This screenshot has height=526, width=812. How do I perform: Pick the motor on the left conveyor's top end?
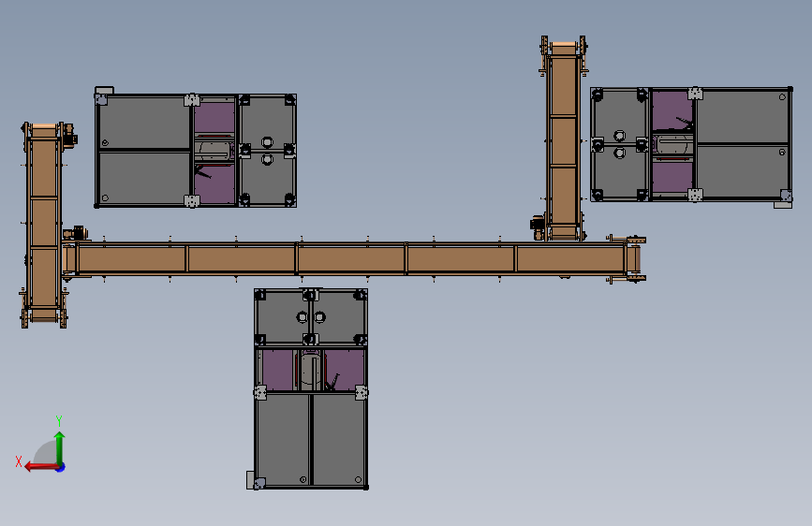click(x=70, y=138)
